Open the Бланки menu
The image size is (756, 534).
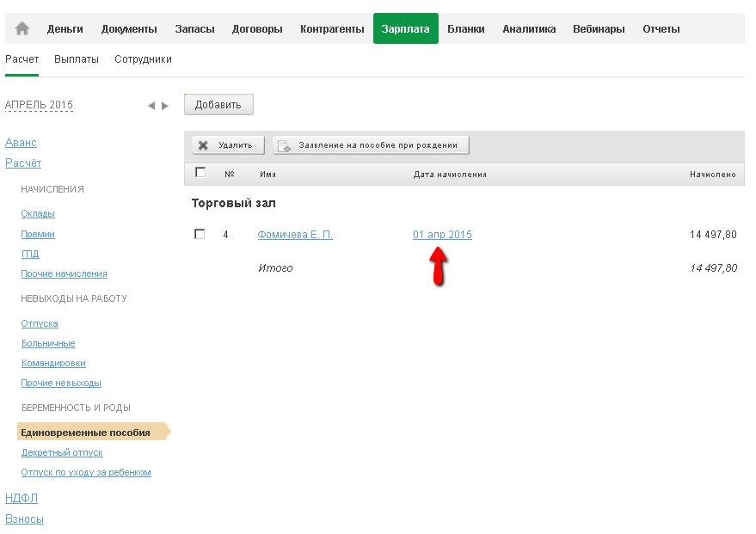(x=466, y=29)
